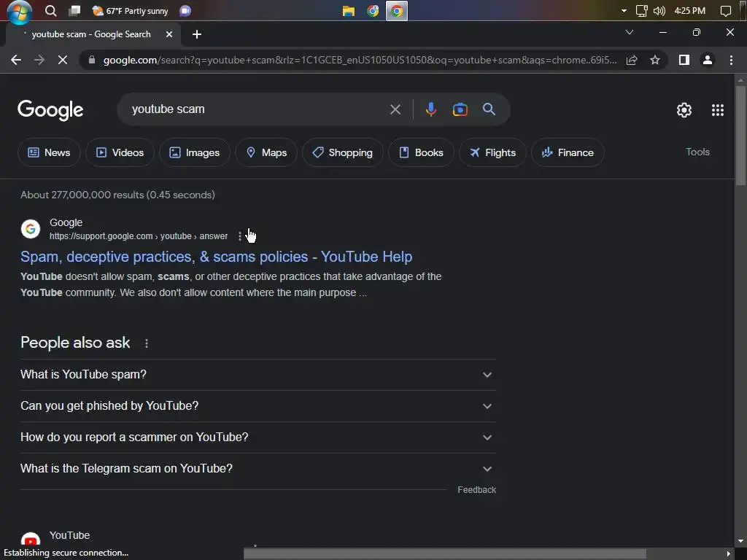Close the youtube scam Google Search tab
747x560 pixels.
pos(169,34)
